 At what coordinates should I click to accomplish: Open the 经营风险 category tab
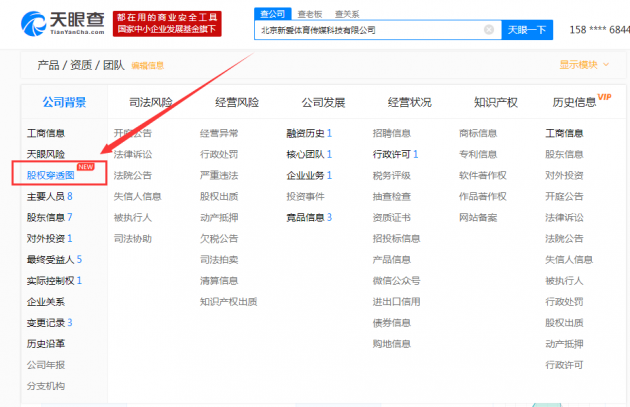pyautogui.click(x=237, y=102)
